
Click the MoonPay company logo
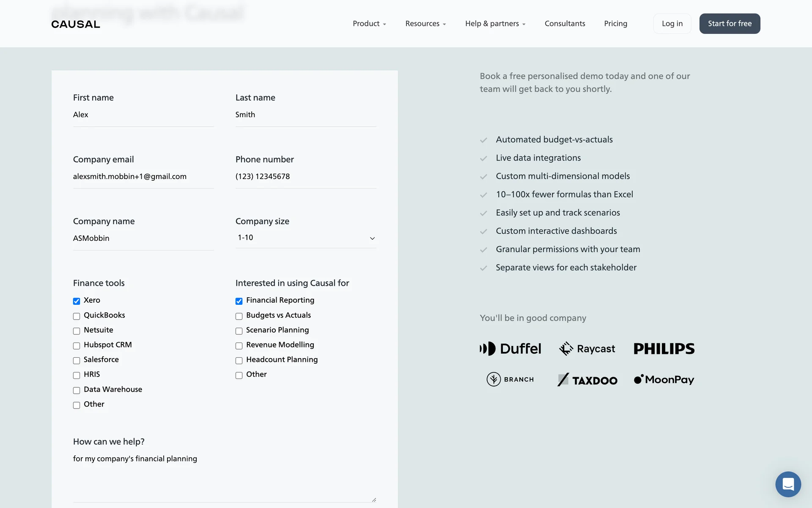(664, 379)
